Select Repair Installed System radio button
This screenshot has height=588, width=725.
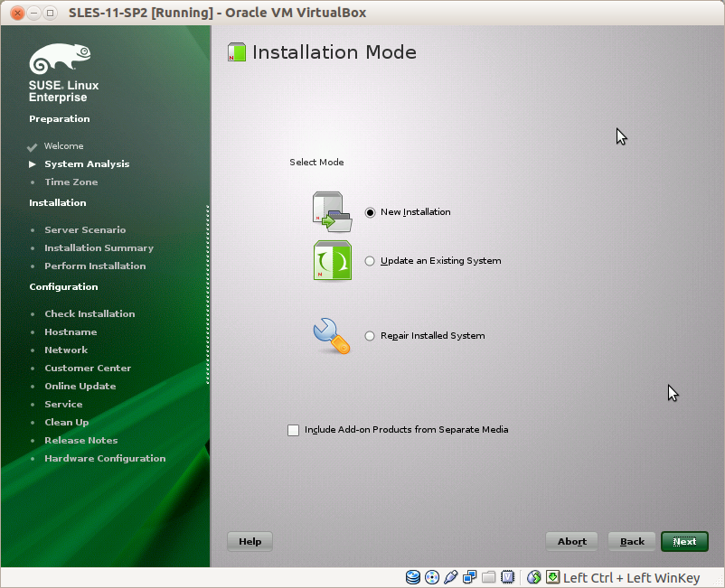370,336
